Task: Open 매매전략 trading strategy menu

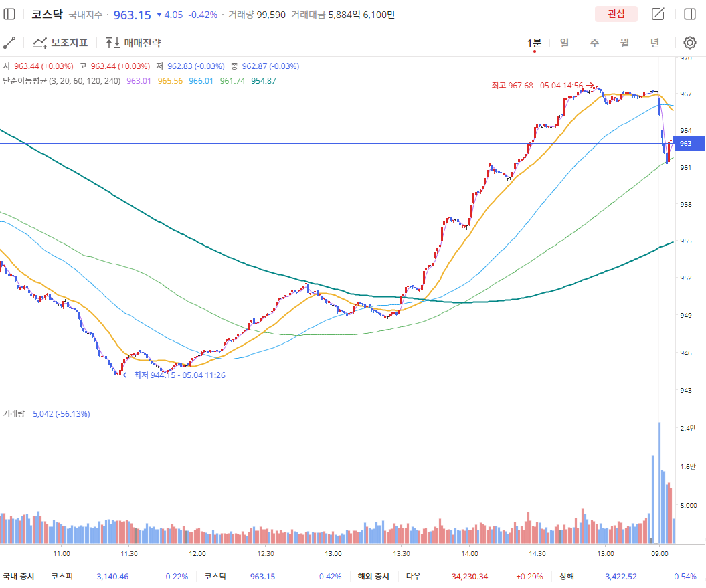Action: click(x=133, y=43)
